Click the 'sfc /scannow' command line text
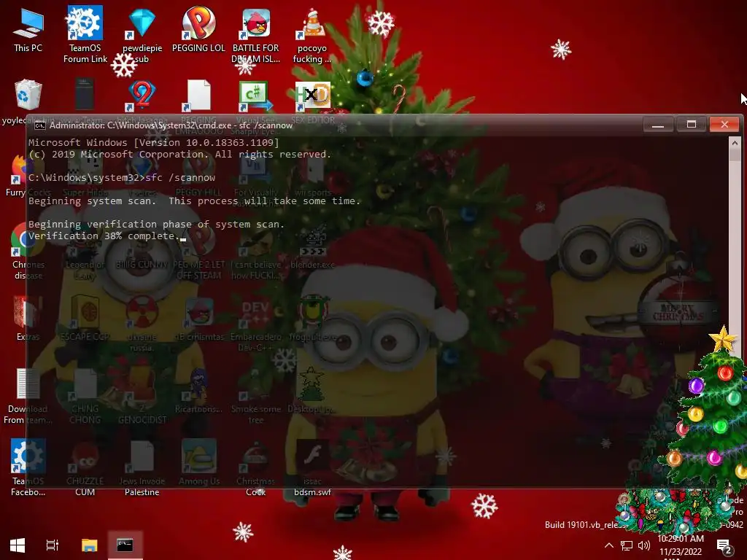Viewport: 747px width, 560px height. coord(180,178)
